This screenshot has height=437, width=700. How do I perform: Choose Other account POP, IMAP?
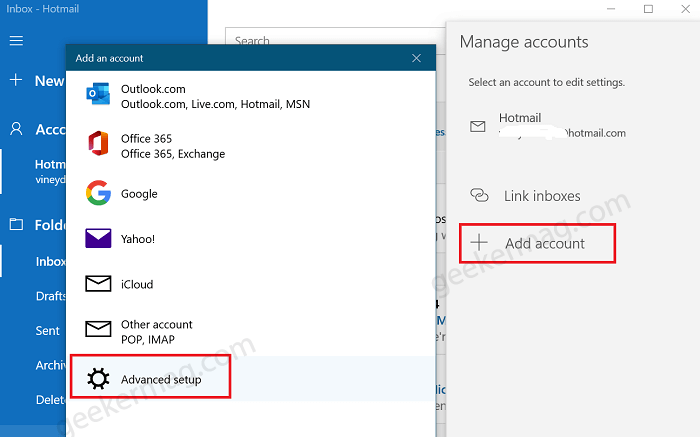(x=251, y=331)
